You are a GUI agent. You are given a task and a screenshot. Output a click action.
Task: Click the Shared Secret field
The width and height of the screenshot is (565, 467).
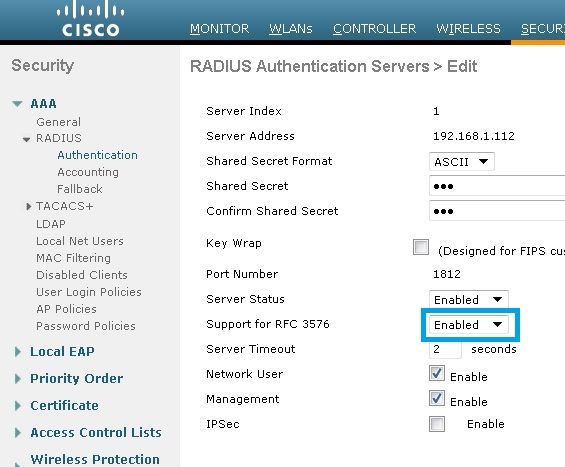[x=497, y=186]
